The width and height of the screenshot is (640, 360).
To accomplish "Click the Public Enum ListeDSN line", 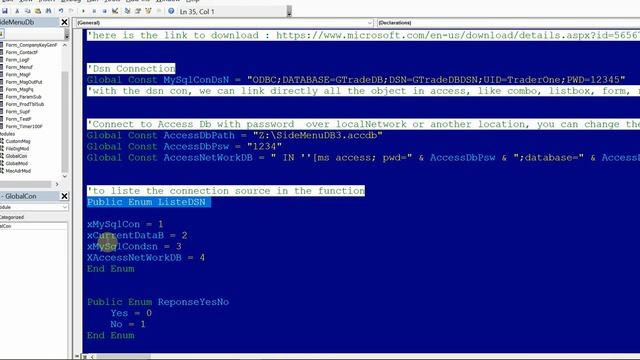I will coord(149,202).
